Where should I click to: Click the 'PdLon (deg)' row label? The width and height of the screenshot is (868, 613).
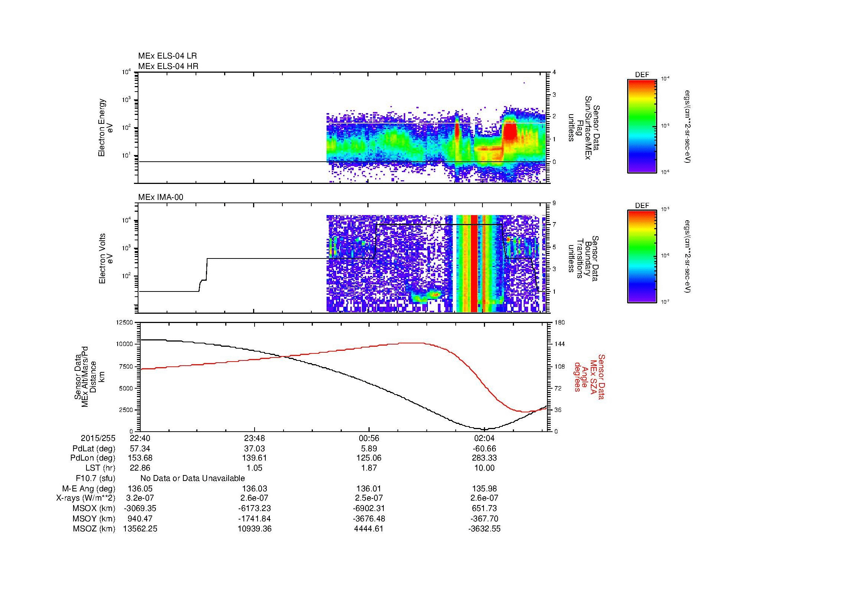coord(93,458)
